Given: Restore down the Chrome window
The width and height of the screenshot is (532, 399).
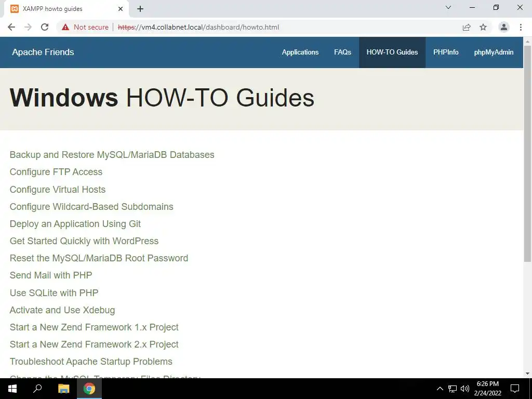Looking at the screenshot, I should [496, 7].
